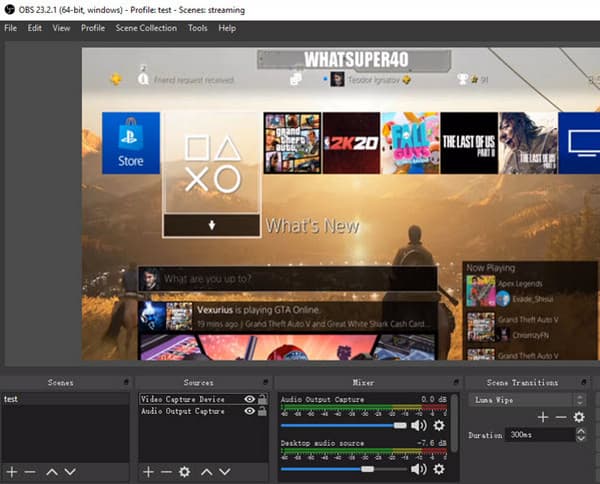Click What are you up to field
The width and height of the screenshot is (600, 484).
coord(288,279)
